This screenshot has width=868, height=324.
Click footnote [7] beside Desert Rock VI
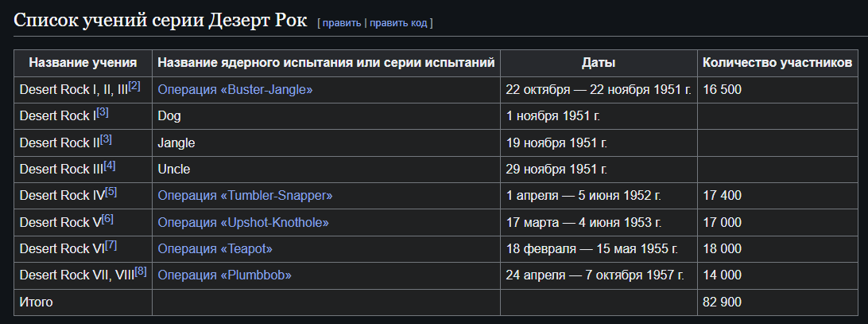click(110, 245)
